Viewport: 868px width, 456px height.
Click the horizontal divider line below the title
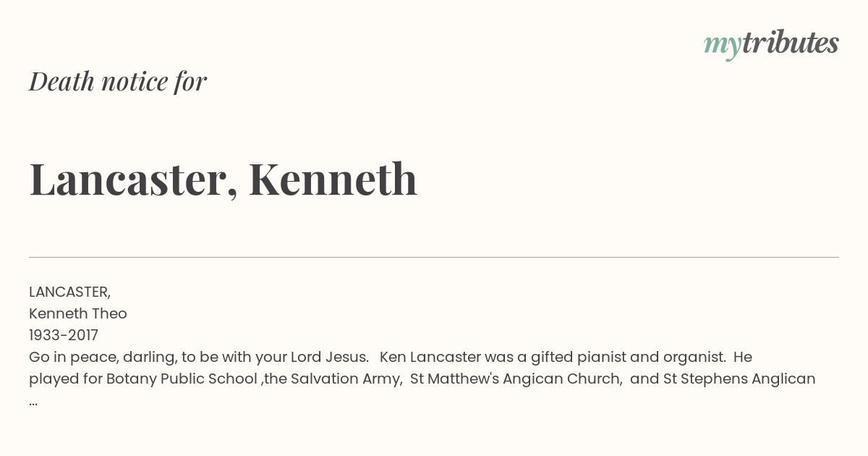pos(434,257)
